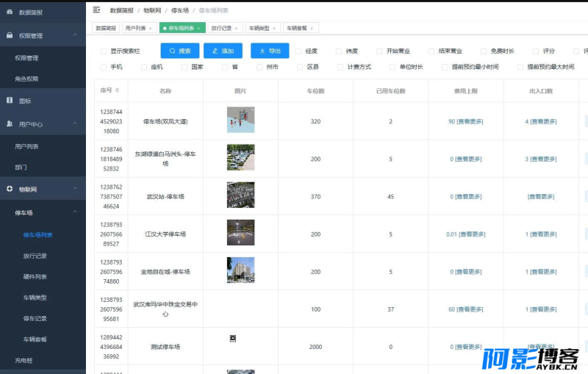
Task: Click the blue 导出 button
Action: pyautogui.click(x=270, y=51)
